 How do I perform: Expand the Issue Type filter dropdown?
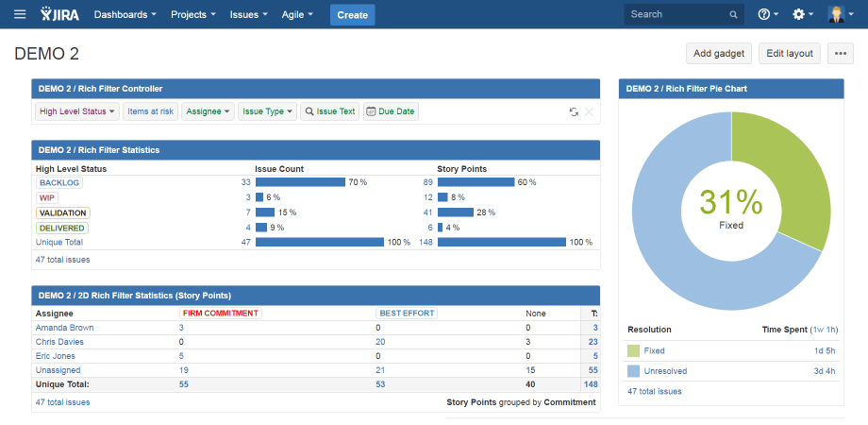pyautogui.click(x=267, y=111)
